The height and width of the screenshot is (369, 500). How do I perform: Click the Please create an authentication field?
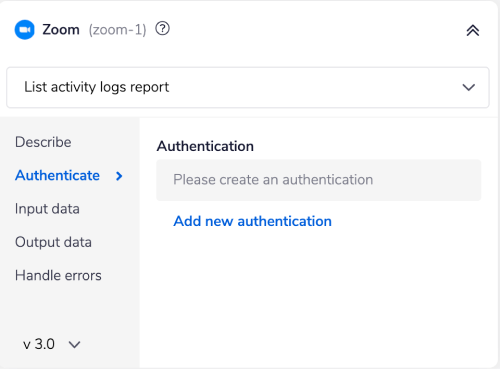(x=319, y=180)
